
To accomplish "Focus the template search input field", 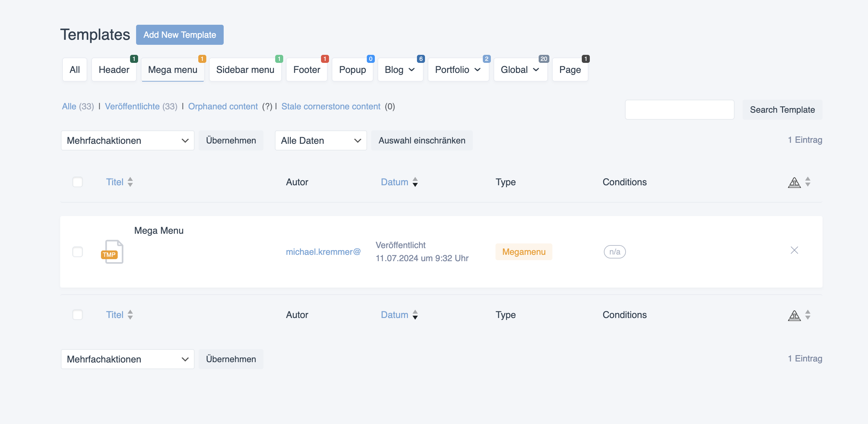I will tap(679, 110).
